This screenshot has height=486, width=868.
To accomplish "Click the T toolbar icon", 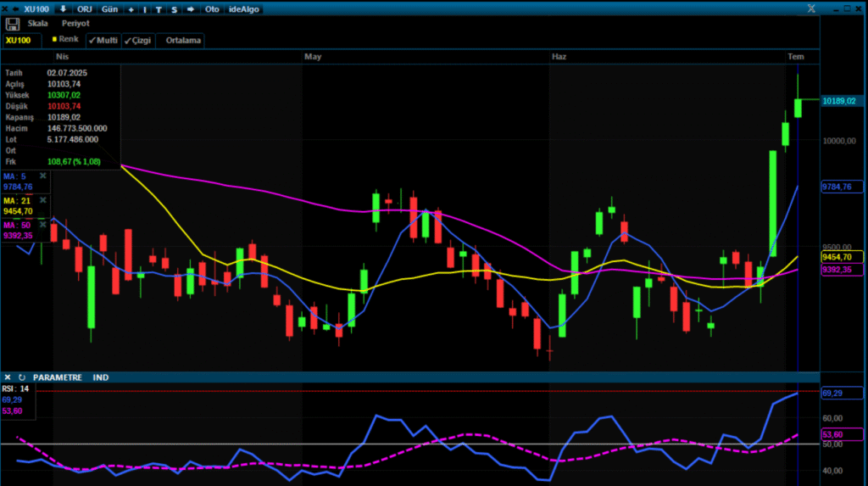I will point(159,9).
